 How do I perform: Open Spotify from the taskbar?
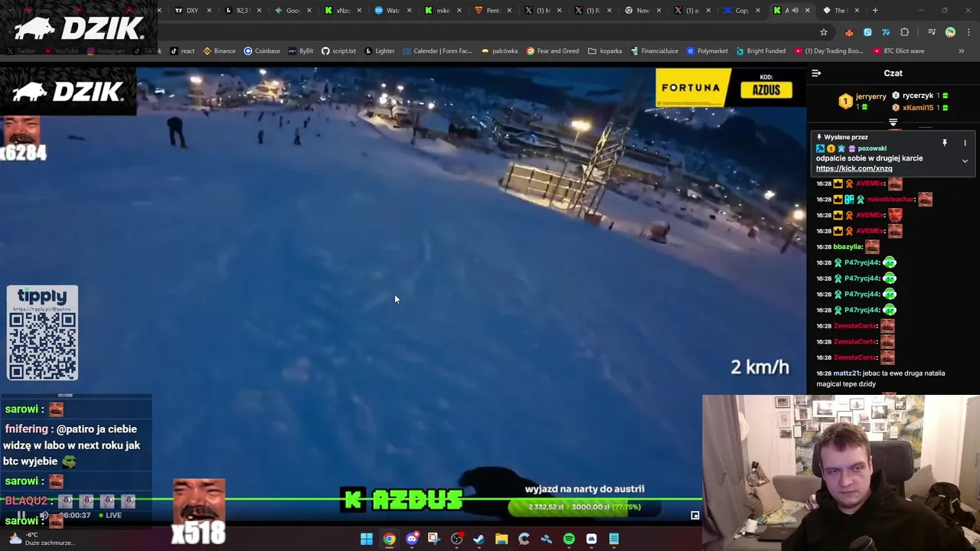pyautogui.click(x=569, y=539)
